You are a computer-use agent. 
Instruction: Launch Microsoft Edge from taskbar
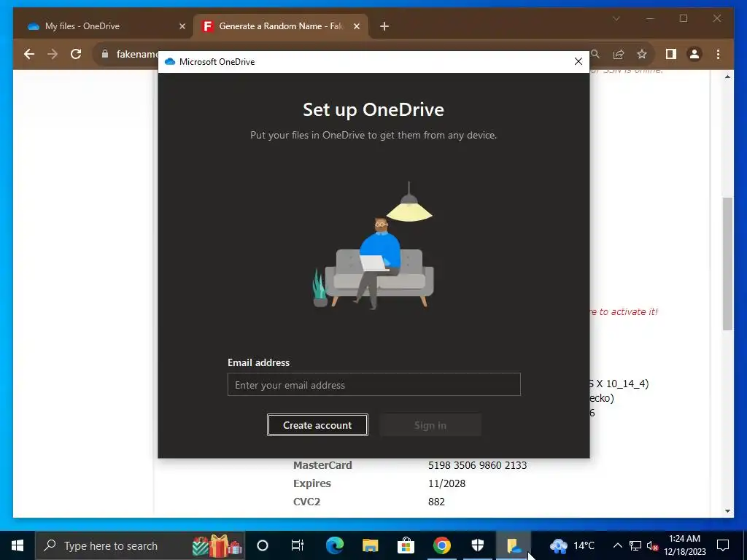(x=334, y=545)
